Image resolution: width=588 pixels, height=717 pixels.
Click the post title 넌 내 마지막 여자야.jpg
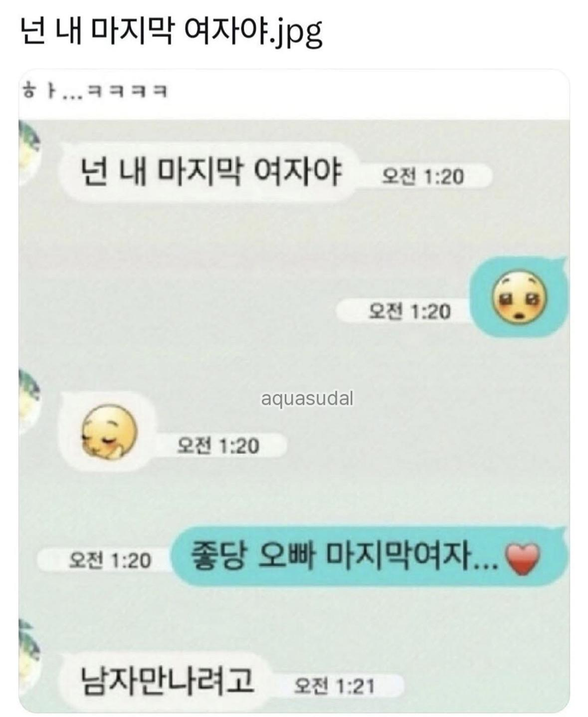coord(173,32)
